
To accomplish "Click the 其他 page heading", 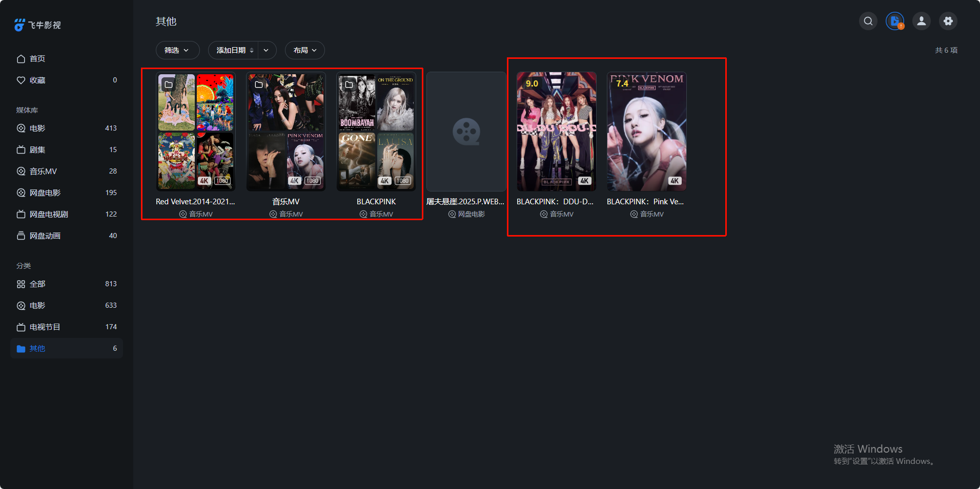I will point(166,22).
